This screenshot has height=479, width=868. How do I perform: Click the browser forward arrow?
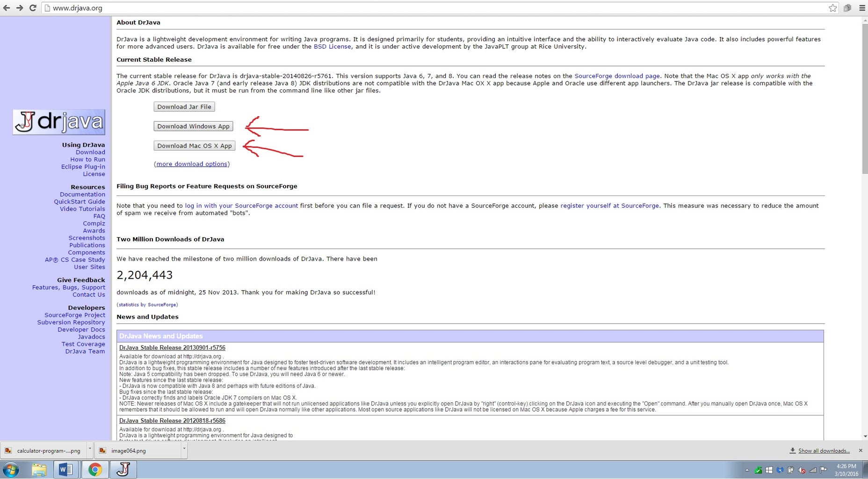(20, 8)
